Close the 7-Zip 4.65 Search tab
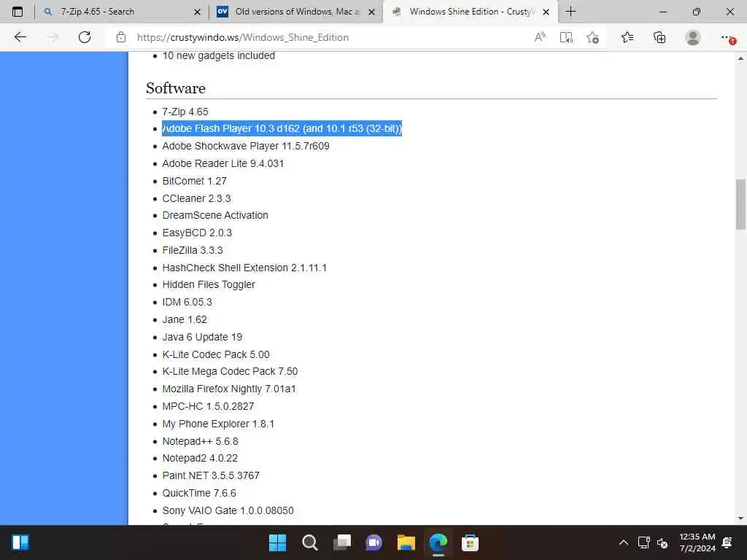 (197, 12)
